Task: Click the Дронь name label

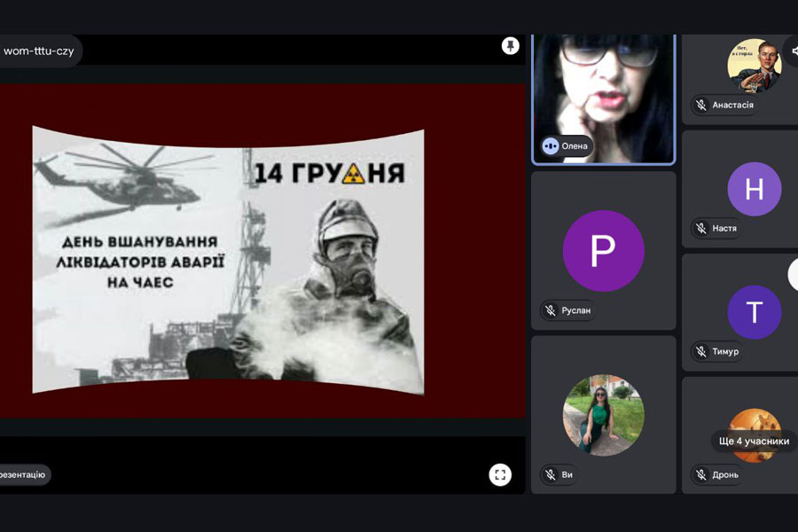Action: [725, 474]
